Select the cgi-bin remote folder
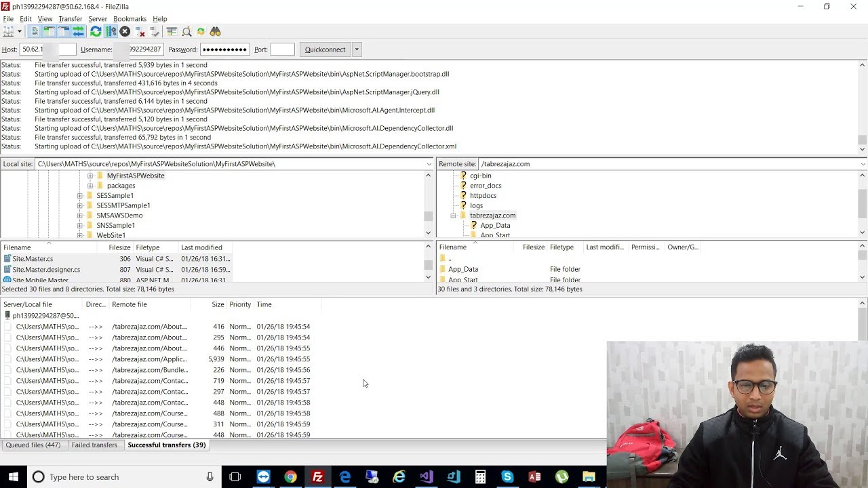 click(x=480, y=176)
